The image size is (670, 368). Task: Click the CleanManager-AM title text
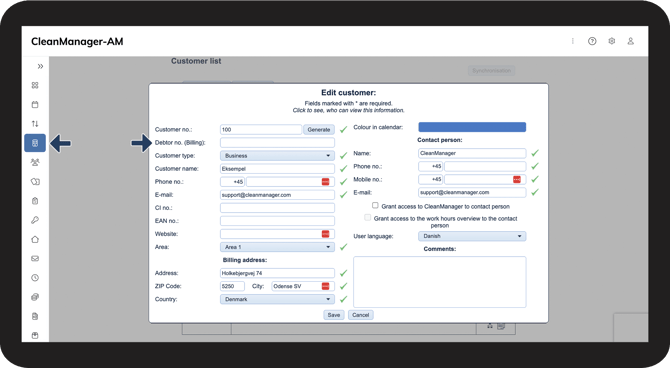(x=77, y=41)
